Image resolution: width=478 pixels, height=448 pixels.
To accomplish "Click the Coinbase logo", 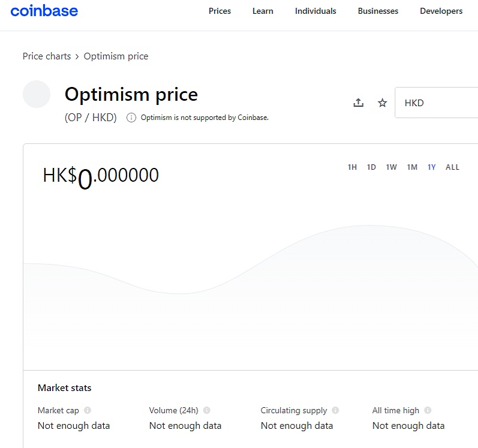I will click(44, 11).
